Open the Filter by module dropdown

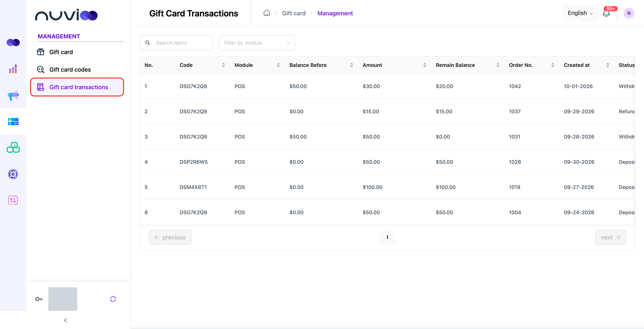click(x=257, y=43)
